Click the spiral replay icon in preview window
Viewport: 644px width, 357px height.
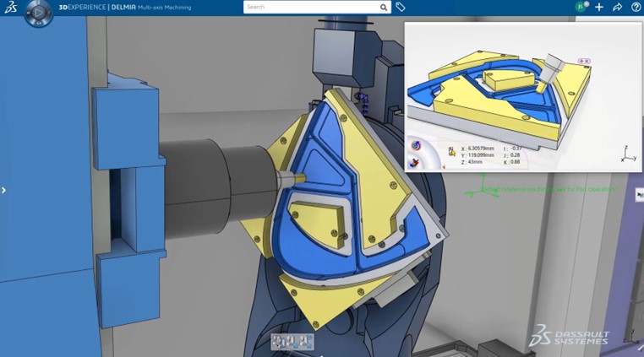416,145
